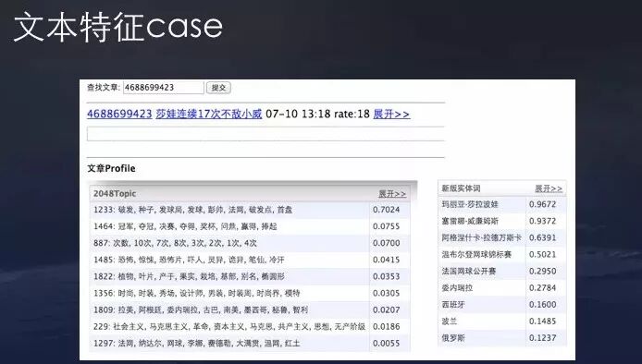This screenshot has height=364, width=642.
Task: Select entity 委内瑞拉
Action: coord(457,288)
